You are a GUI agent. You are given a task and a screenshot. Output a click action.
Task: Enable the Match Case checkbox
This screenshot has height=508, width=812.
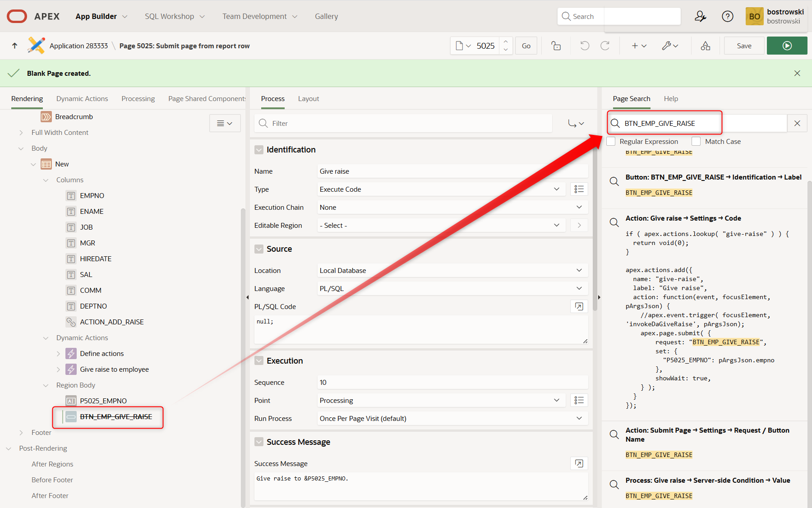[x=696, y=142]
